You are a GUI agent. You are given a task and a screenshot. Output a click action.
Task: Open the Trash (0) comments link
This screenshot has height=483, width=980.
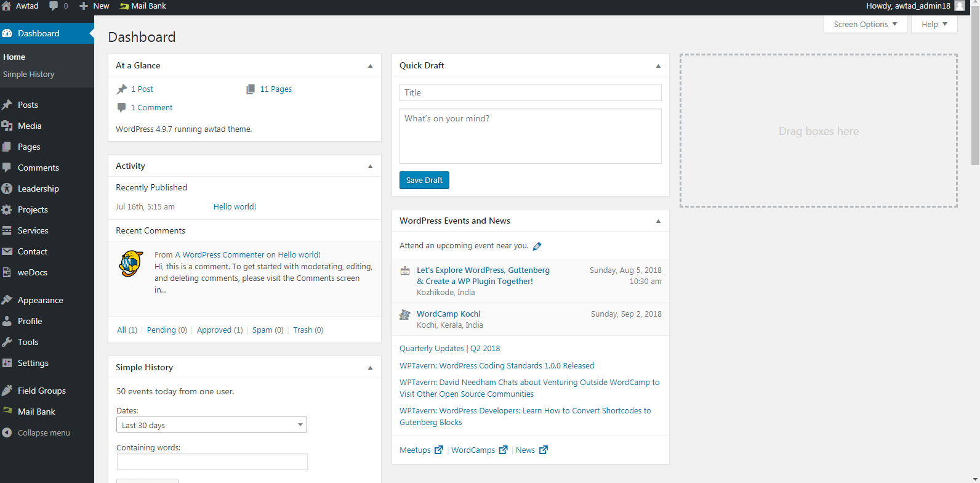tap(308, 330)
